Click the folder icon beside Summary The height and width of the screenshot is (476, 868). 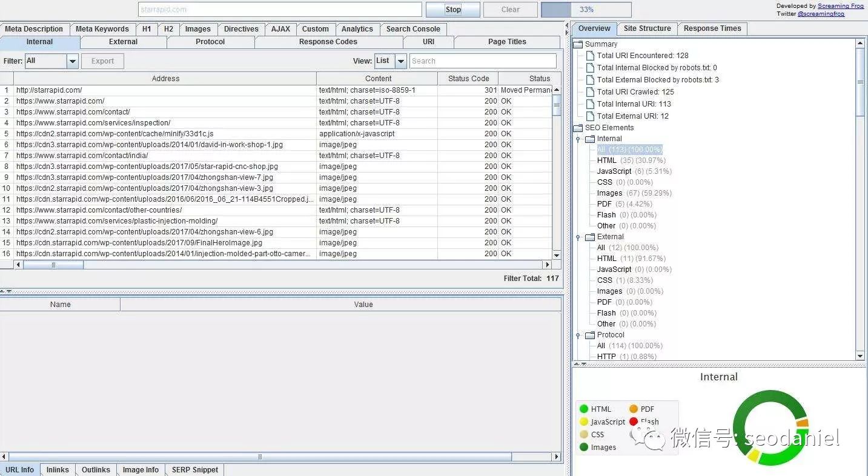coord(578,44)
